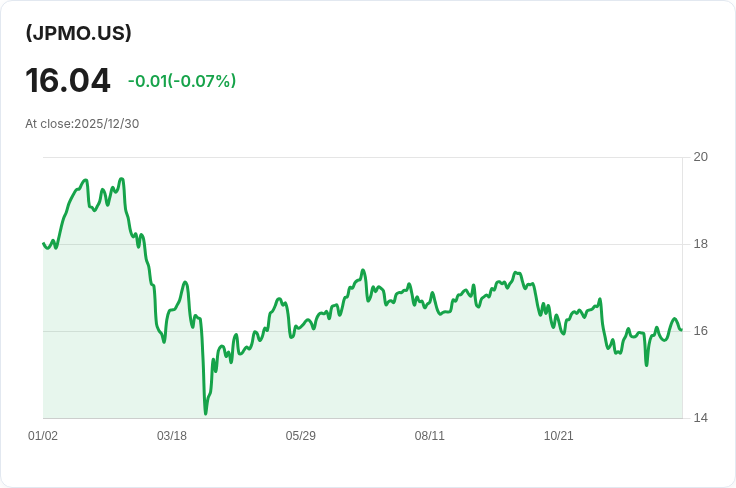
Task: Click the 16 price axis label
Action: 701,331
